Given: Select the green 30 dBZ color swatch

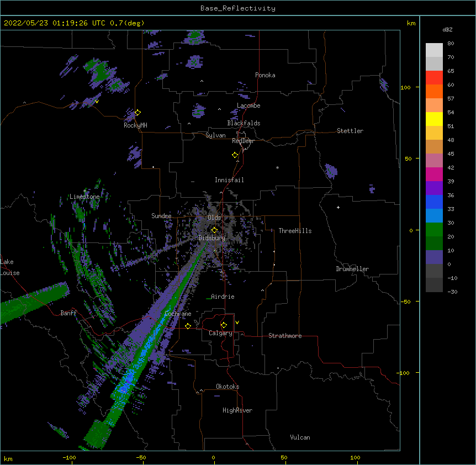Looking at the screenshot, I should coord(434,230).
